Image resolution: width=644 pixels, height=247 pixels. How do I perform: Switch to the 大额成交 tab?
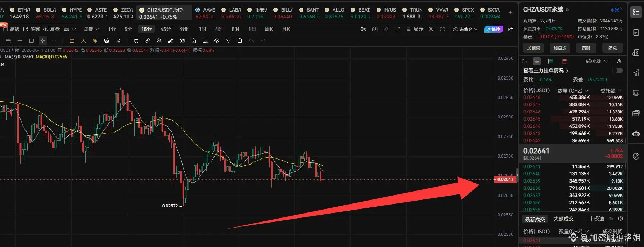564,219
